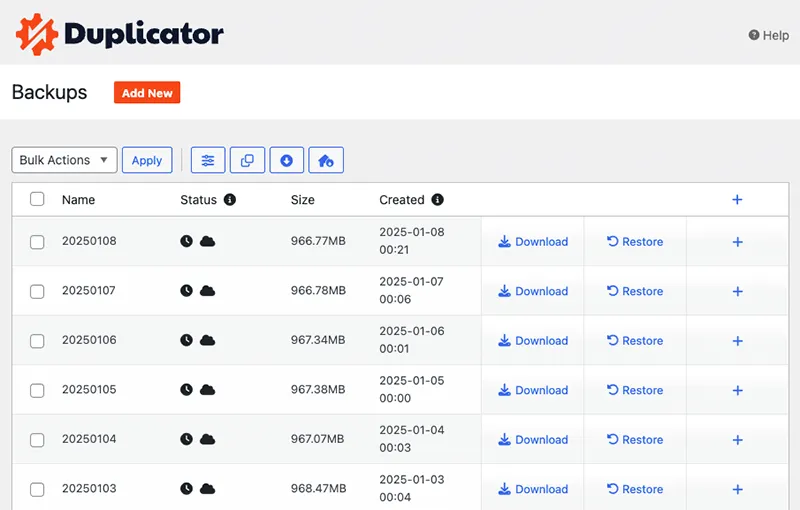Expand details for backup 20250108
This screenshot has height=510, width=800.
point(737,242)
